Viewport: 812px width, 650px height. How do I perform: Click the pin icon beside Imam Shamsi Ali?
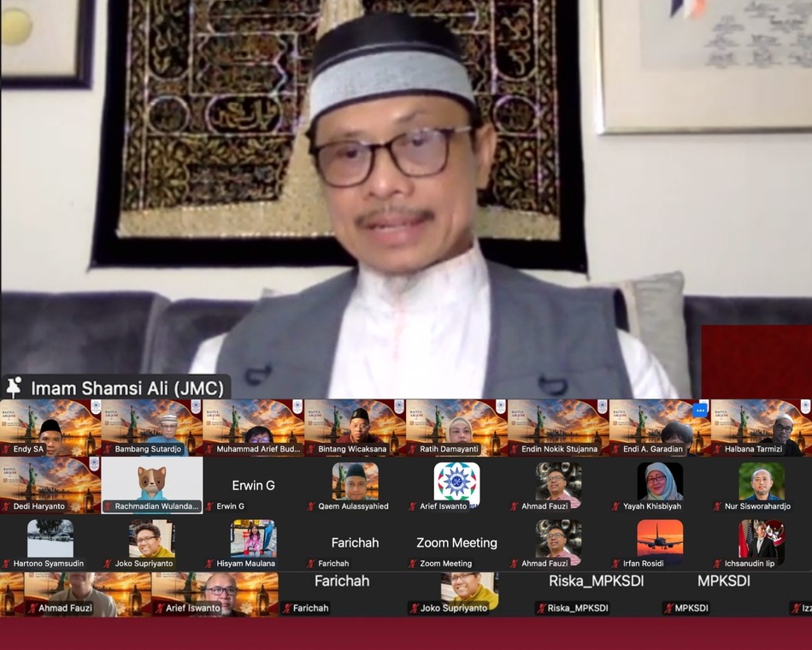(x=14, y=387)
